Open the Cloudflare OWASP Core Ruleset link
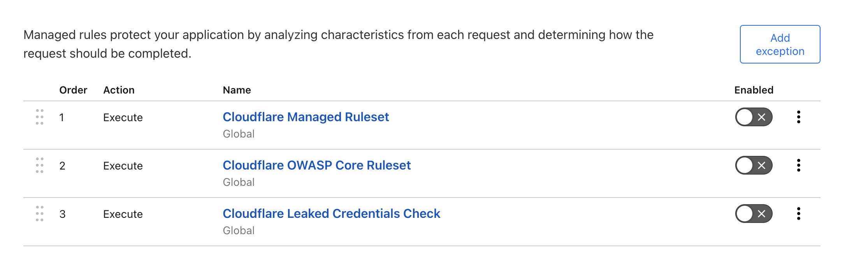This screenshot has width=868, height=272. [316, 165]
